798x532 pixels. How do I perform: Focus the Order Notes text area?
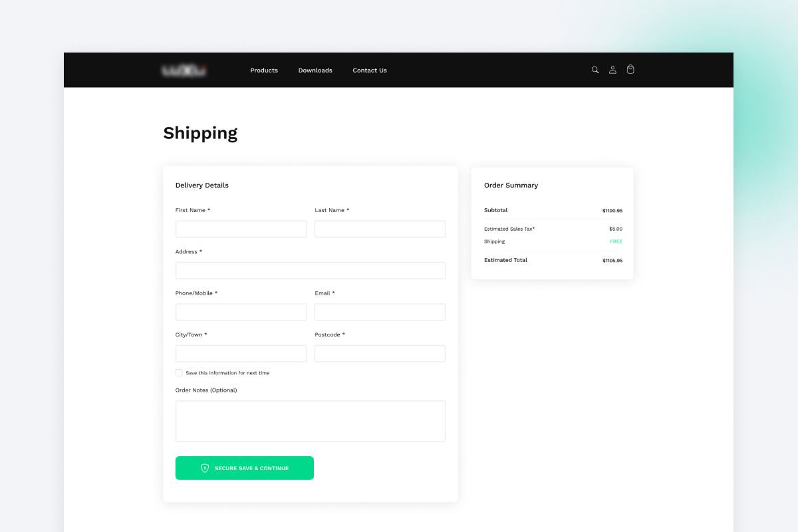[x=311, y=421]
